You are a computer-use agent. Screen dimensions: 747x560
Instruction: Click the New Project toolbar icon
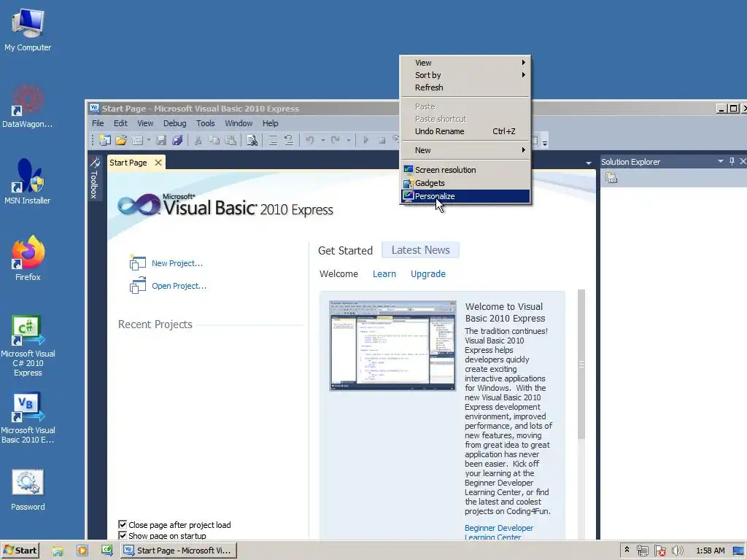click(105, 140)
